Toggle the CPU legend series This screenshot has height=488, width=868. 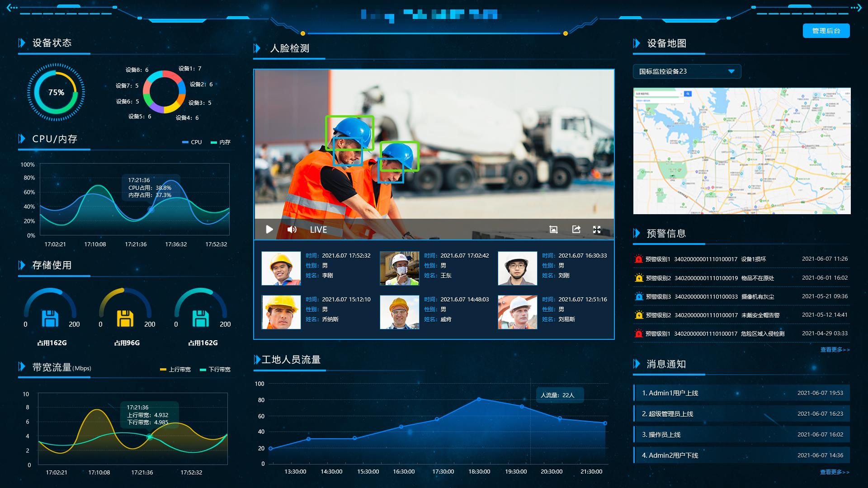point(192,142)
